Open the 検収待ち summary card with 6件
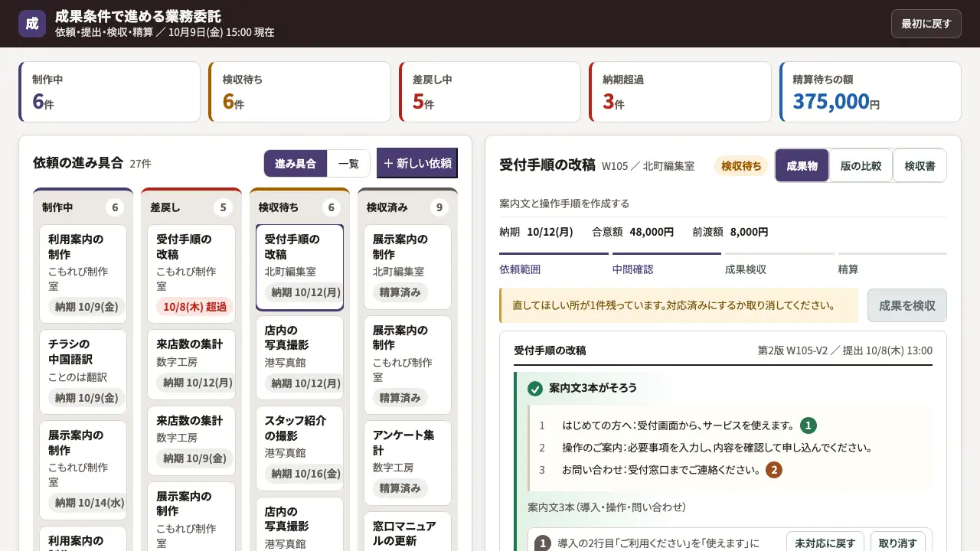Viewport: 980px width, 551px height. [299, 92]
